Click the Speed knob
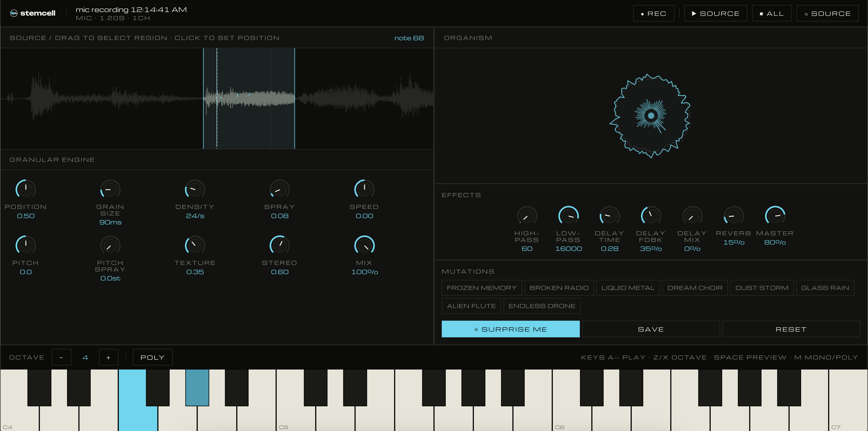The height and width of the screenshot is (431, 868). pos(364,189)
